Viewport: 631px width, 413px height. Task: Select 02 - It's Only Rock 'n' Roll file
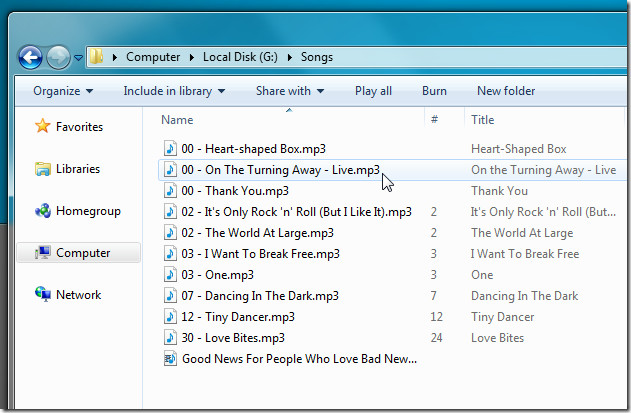[296, 212]
